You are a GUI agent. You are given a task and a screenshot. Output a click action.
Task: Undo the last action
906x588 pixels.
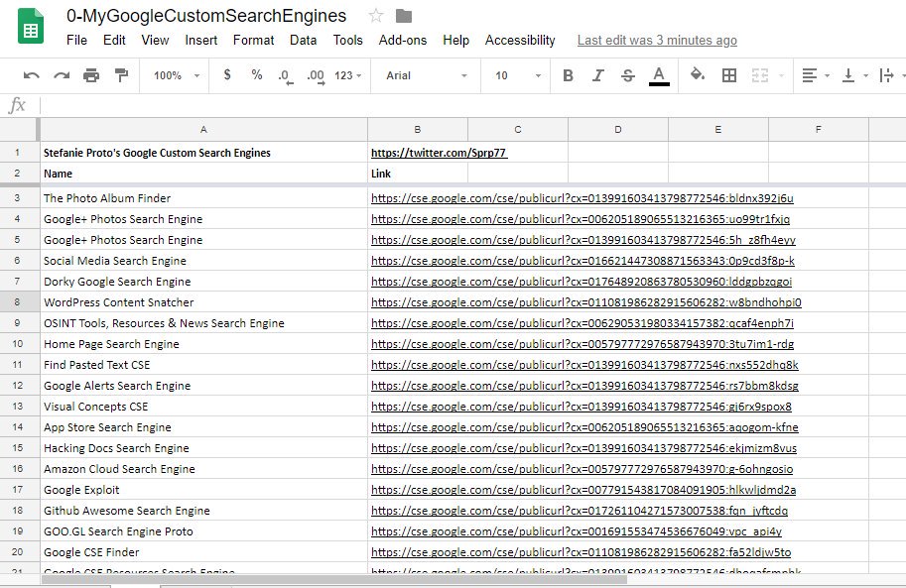31,75
